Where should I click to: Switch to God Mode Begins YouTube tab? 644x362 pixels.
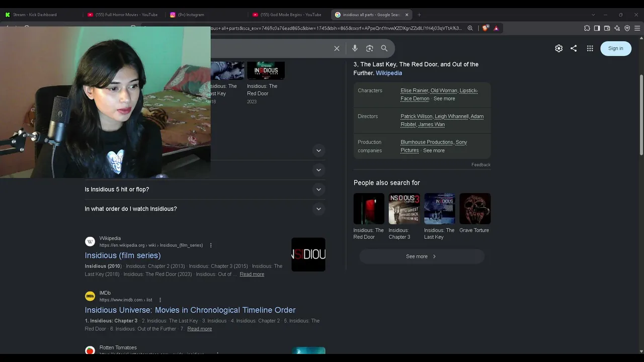[288, 15]
